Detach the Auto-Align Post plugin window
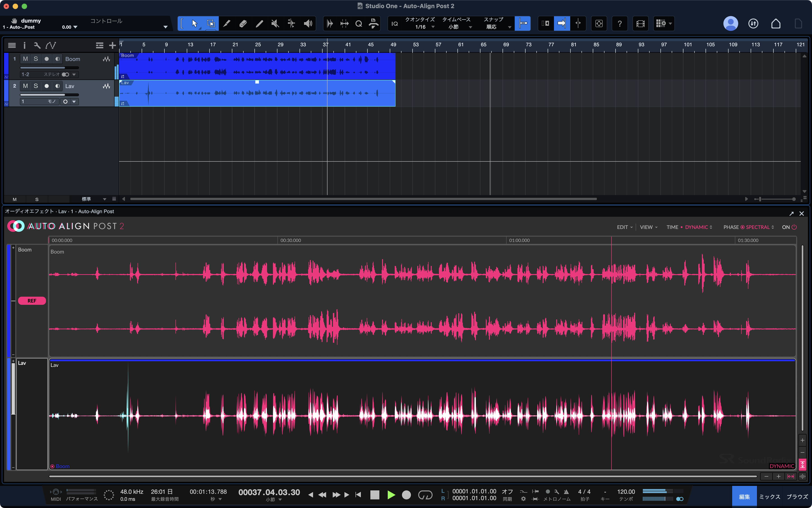Viewport: 812px width, 508px height. (791, 214)
